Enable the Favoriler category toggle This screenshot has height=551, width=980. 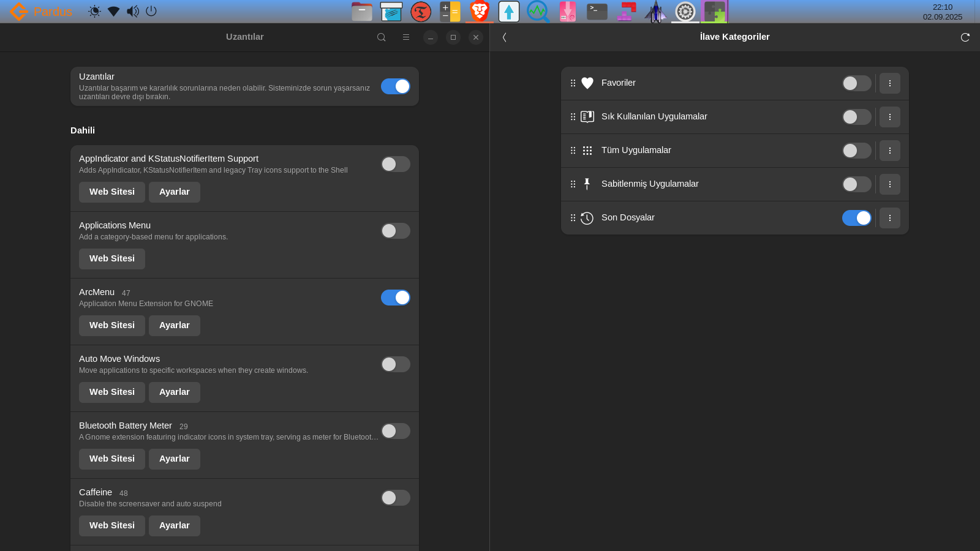click(x=856, y=83)
